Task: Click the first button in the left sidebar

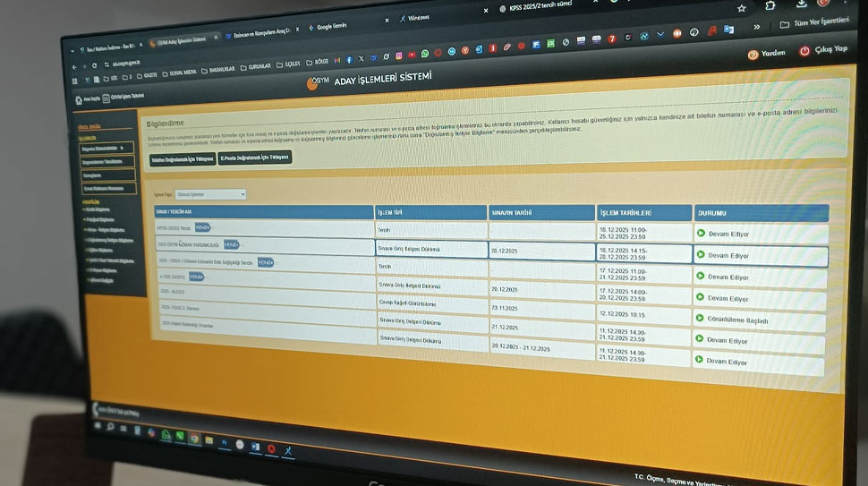Action: [x=106, y=149]
